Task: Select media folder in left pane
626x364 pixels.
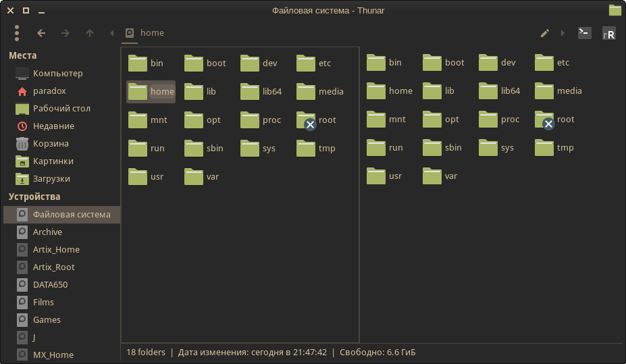Action: pyautogui.click(x=320, y=91)
